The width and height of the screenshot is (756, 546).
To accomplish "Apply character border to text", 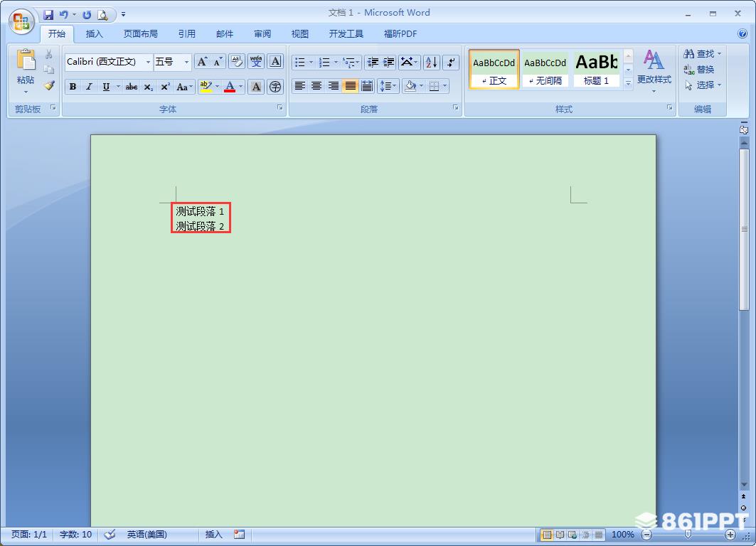I will click(x=275, y=62).
